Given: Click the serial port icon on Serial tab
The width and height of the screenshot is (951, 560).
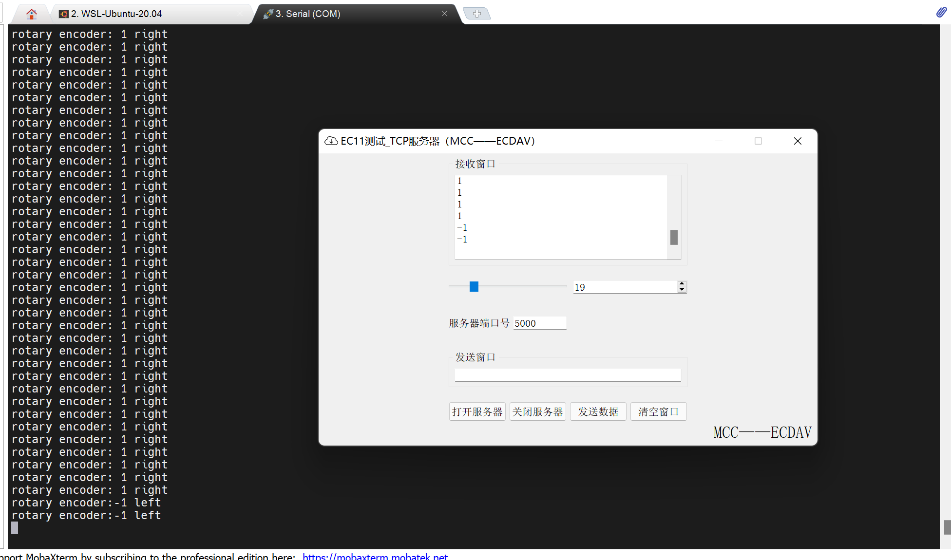Looking at the screenshot, I should [267, 14].
